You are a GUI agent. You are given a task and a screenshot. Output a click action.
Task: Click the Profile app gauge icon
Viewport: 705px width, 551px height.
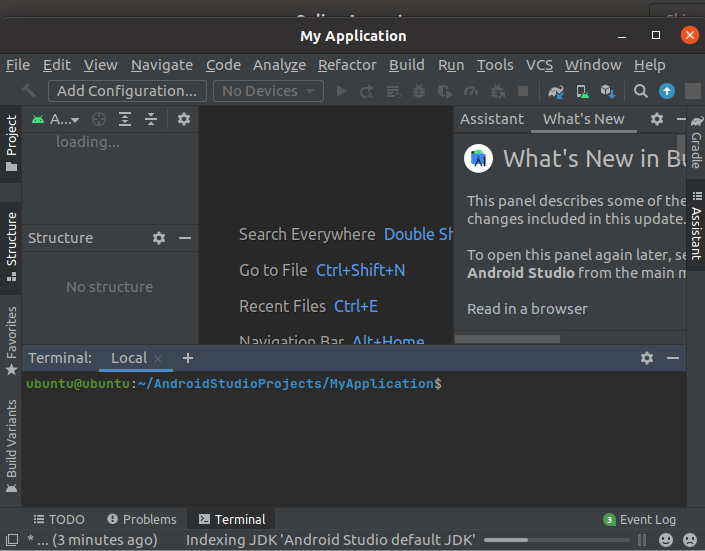click(471, 91)
